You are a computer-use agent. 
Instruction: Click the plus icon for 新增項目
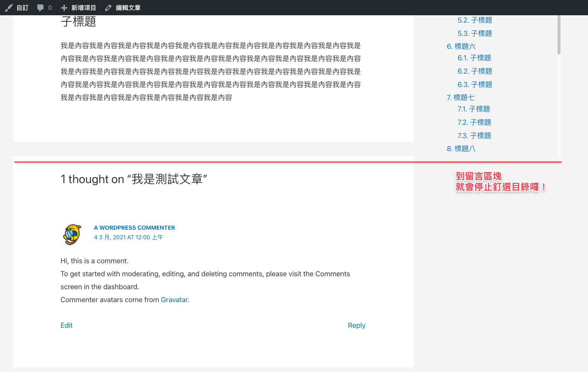click(x=64, y=8)
